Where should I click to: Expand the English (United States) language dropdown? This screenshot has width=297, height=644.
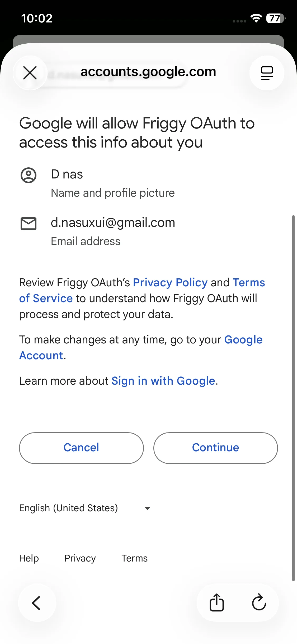click(x=69, y=508)
